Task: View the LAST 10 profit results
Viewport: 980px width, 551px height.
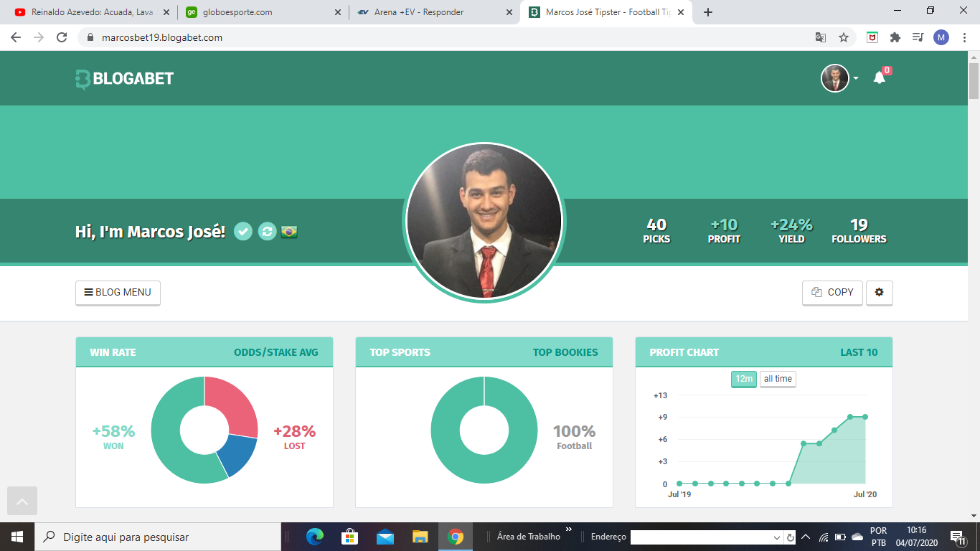Action: pyautogui.click(x=859, y=352)
